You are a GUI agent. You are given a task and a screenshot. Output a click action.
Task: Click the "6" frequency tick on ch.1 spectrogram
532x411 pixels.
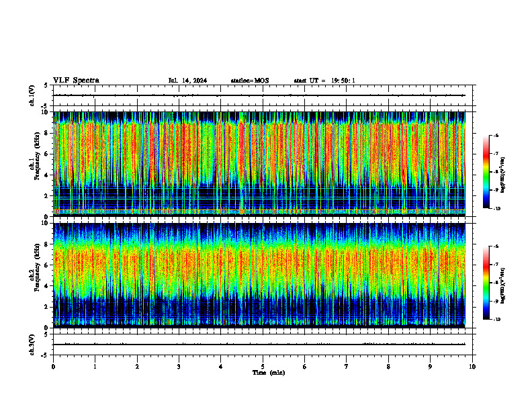point(46,154)
